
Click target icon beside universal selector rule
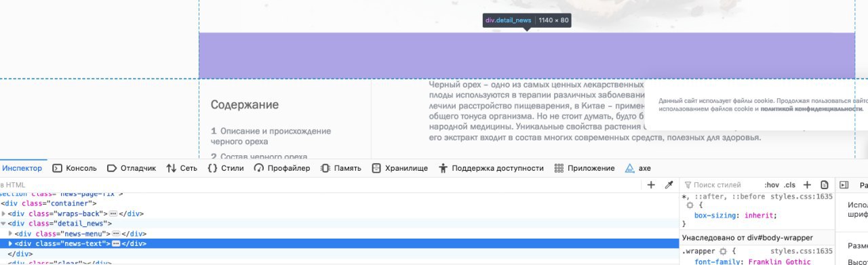(690, 205)
